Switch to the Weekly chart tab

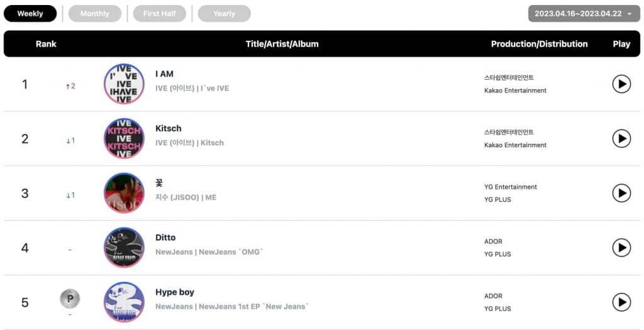tap(30, 13)
